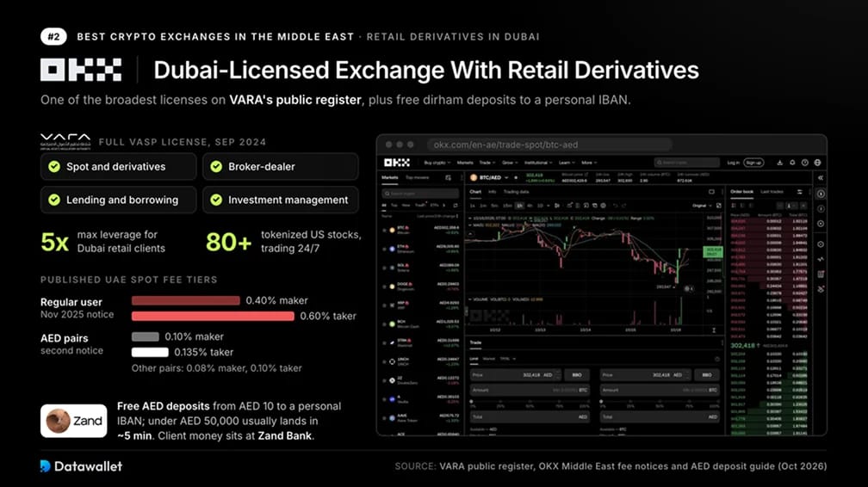868x487 pixels.
Task: Click the sell amount percentage slider
Action: point(660,401)
